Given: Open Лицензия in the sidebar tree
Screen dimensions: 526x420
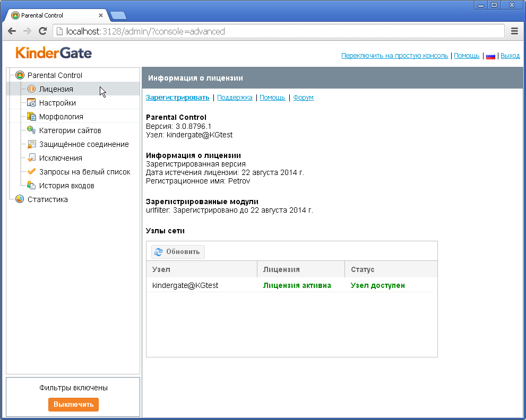Looking at the screenshot, I should click(x=56, y=89).
